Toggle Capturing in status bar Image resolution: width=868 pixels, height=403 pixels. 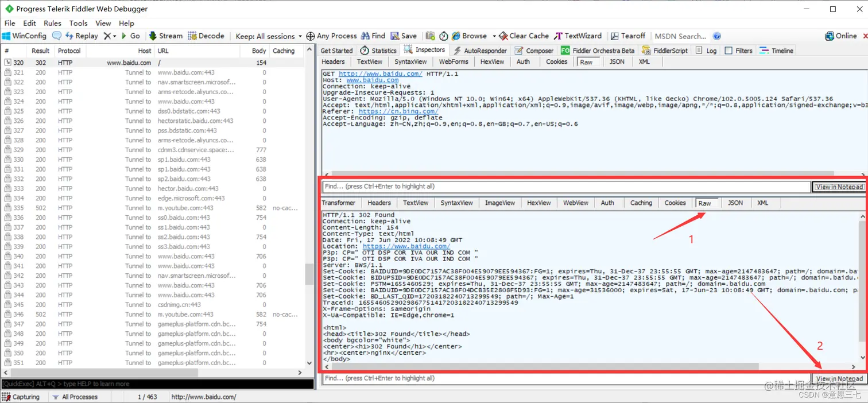coord(21,397)
